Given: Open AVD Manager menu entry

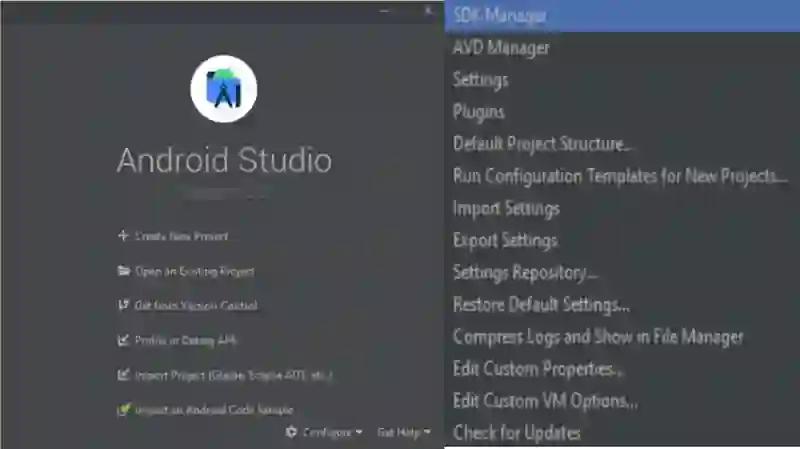Looking at the screenshot, I should pos(622,48).
